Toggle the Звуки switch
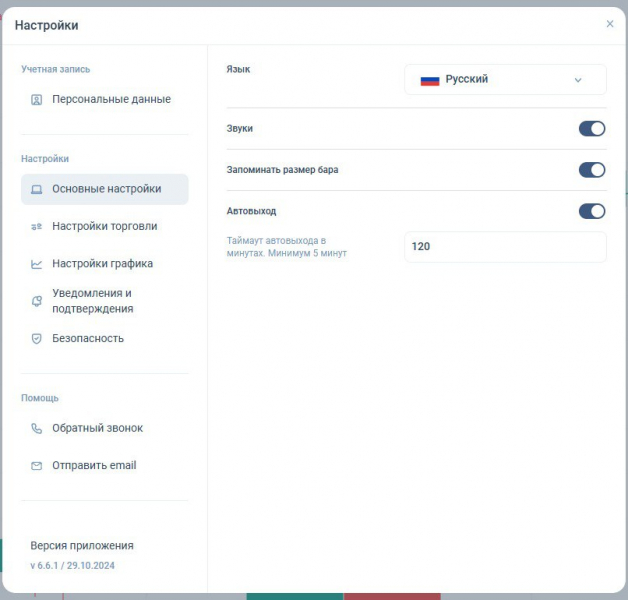The width and height of the screenshot is (628, 600). [x=592, y=129]
